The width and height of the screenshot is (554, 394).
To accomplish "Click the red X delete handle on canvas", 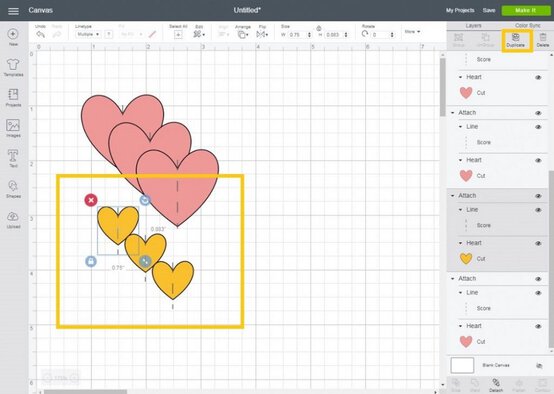I will pyautogui.click(x=91, y=200).
